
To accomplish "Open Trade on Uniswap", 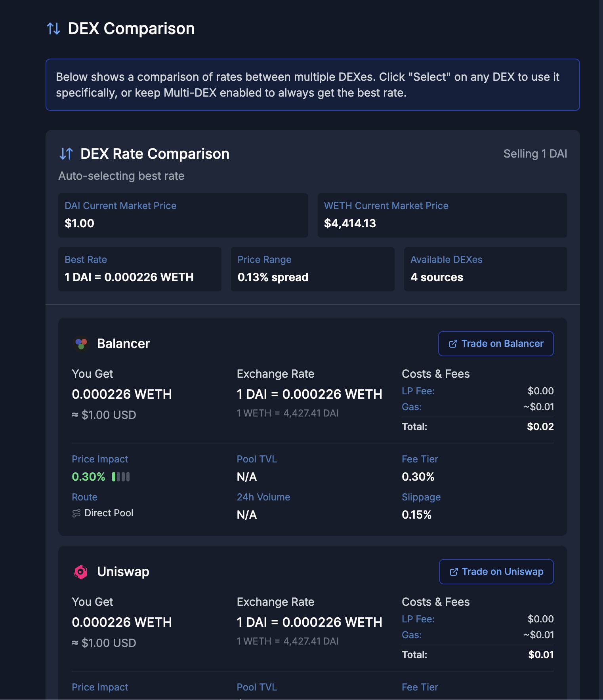I will 496,572.
